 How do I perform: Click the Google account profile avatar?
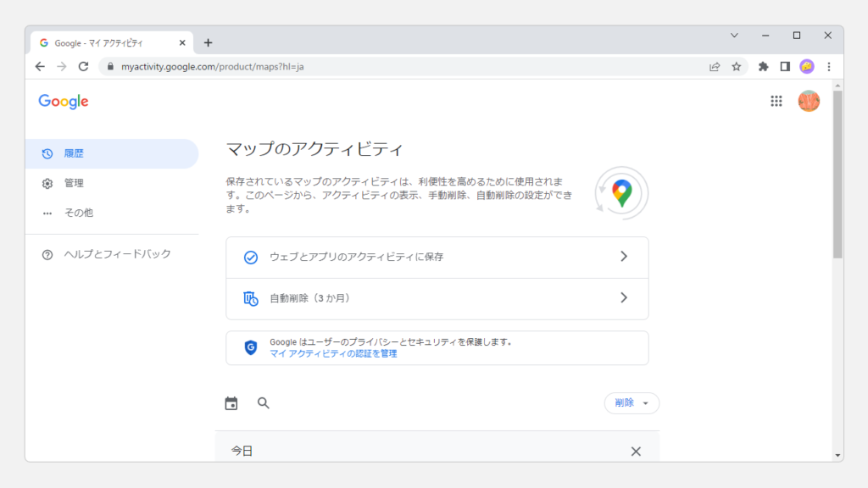pos(809,102)
